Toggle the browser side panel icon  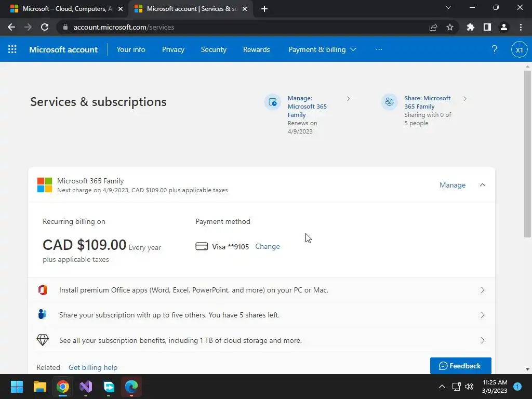(x=487, y=27)
